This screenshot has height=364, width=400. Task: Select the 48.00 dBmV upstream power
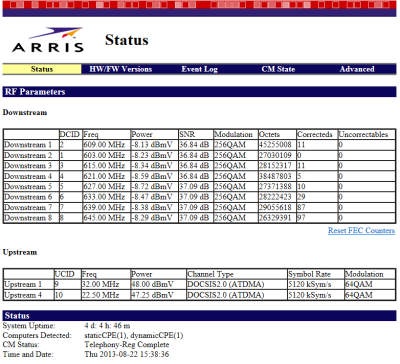[x=152, y=285]
